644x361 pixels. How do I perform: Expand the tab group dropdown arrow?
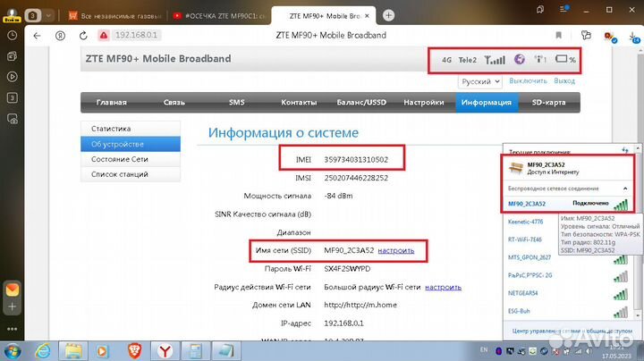click(48, 15)
